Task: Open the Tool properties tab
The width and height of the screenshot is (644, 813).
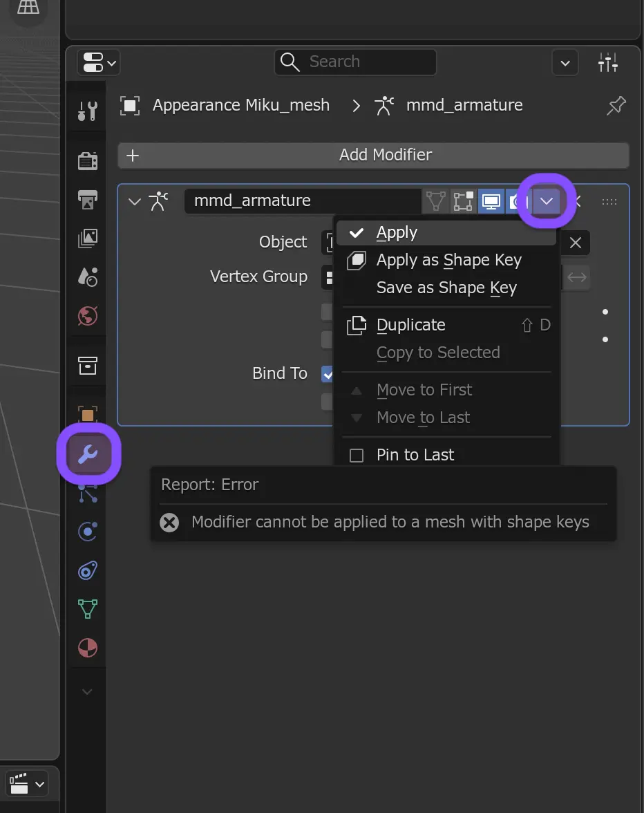Action: (88, 111)
